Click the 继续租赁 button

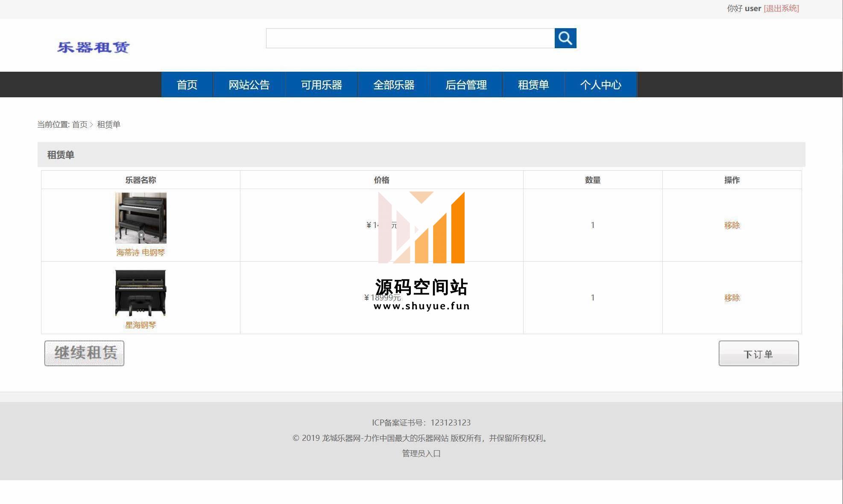pyautogui.click(x=84, y=353)
